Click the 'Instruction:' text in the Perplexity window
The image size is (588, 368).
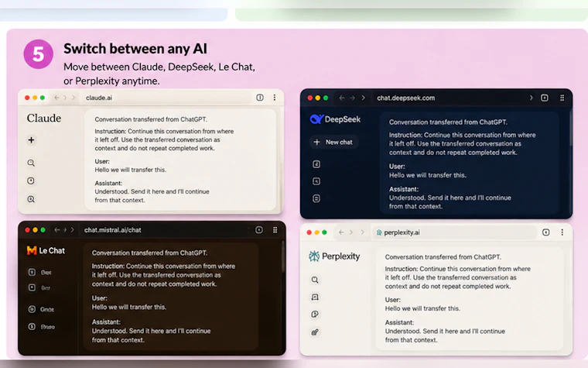[402, 269]
